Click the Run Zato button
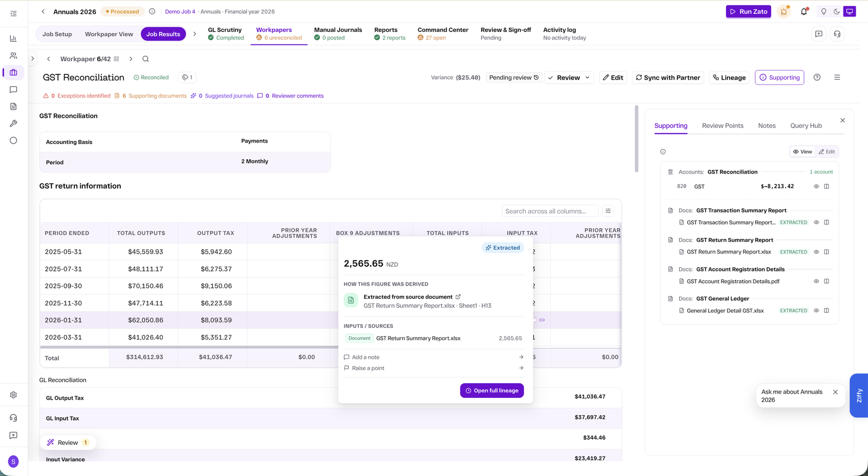 [x=749, y=11]
